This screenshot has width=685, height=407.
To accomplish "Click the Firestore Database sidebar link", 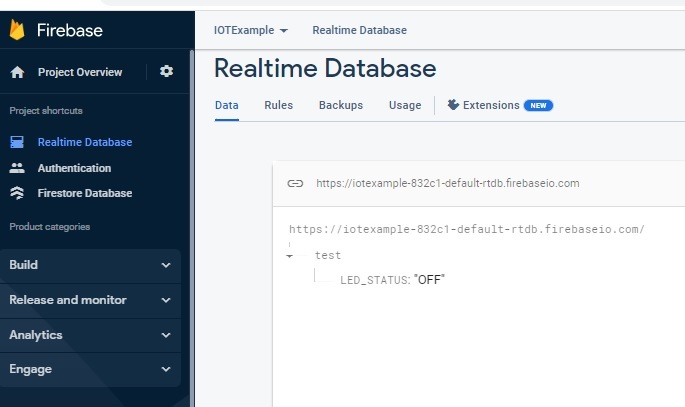I will point(84,193).
